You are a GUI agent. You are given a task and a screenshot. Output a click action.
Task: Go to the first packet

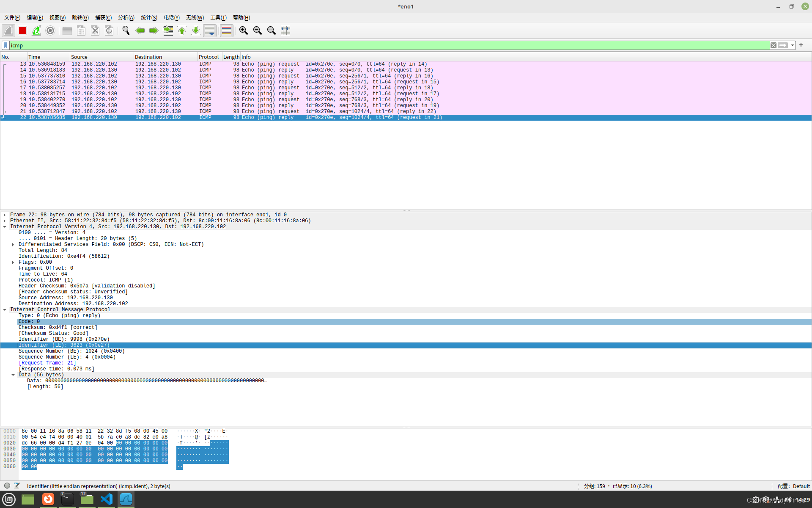(x=182, y=30)
